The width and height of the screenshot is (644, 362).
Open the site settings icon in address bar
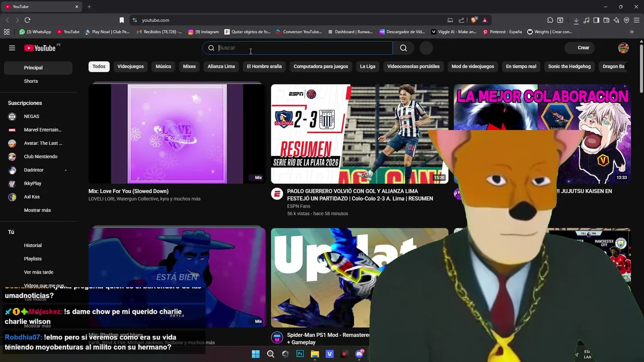134,20
